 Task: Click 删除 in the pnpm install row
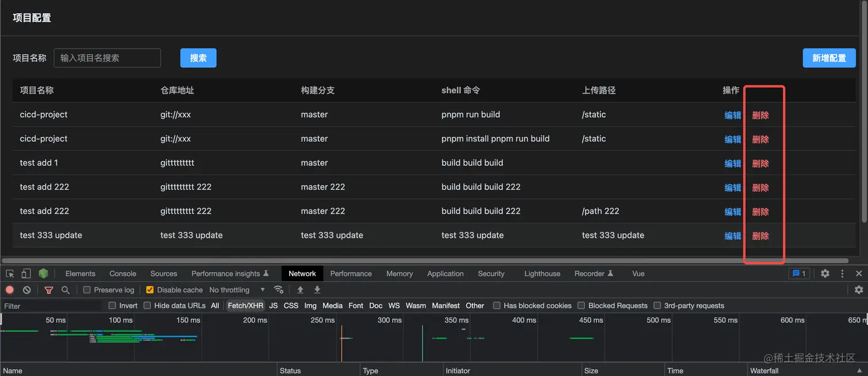761,139
